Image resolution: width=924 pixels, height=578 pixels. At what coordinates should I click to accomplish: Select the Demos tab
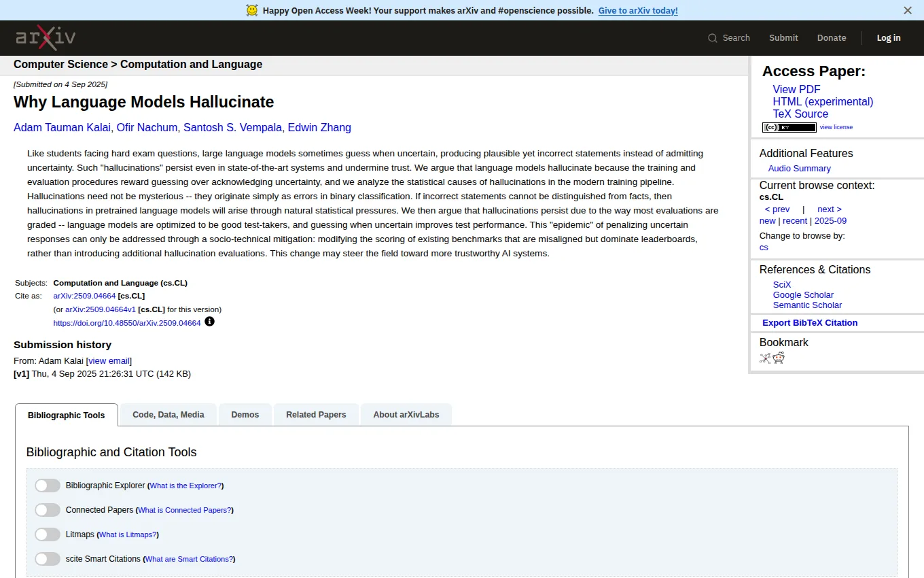click(x=245, y=415)
